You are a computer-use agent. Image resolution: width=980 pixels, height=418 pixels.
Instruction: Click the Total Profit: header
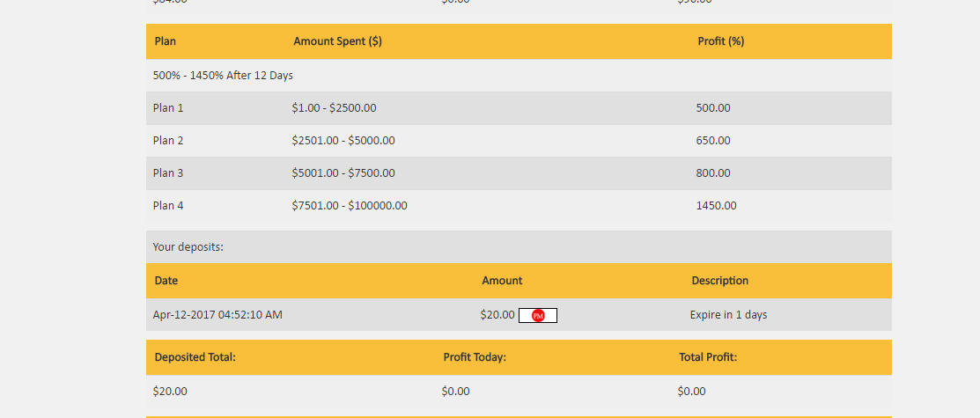[708, 357]
